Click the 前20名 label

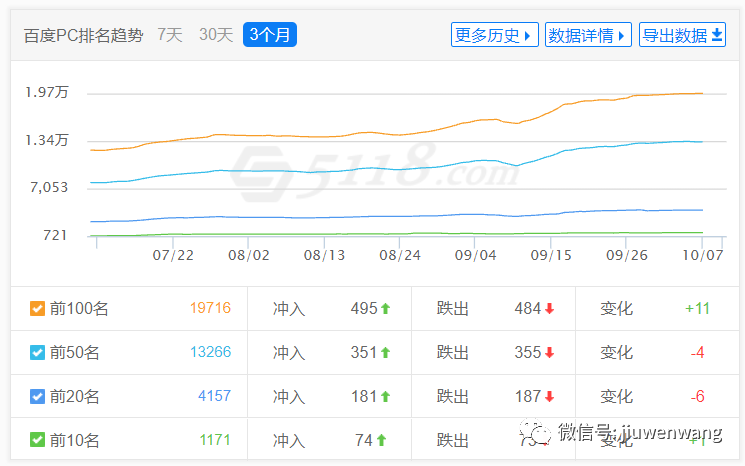75,396
